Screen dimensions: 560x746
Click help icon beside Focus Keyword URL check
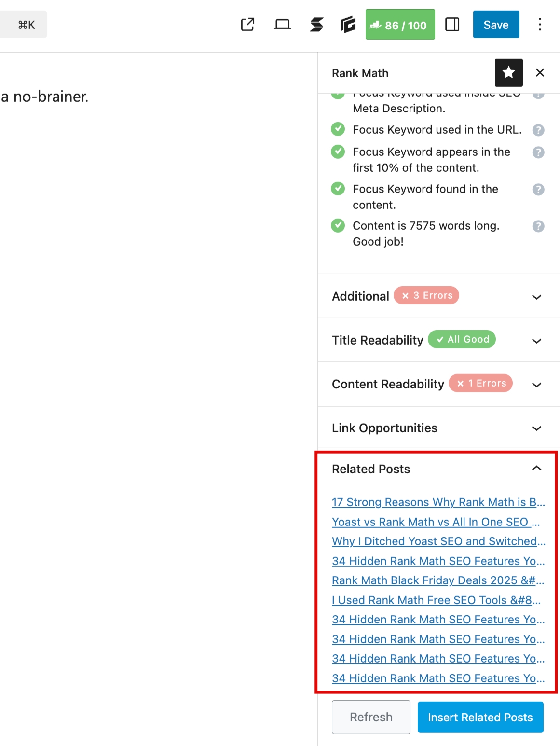(538, 130)
